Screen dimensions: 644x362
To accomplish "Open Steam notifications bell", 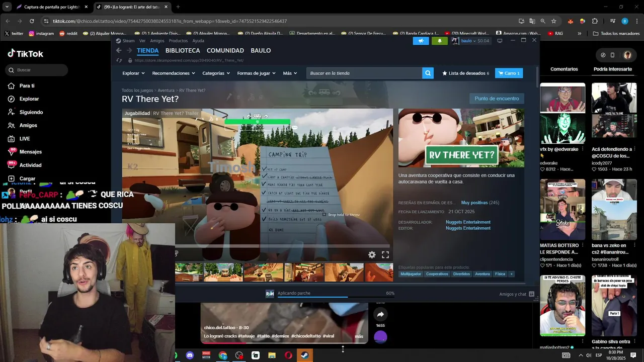I will [x=439, y=41].
